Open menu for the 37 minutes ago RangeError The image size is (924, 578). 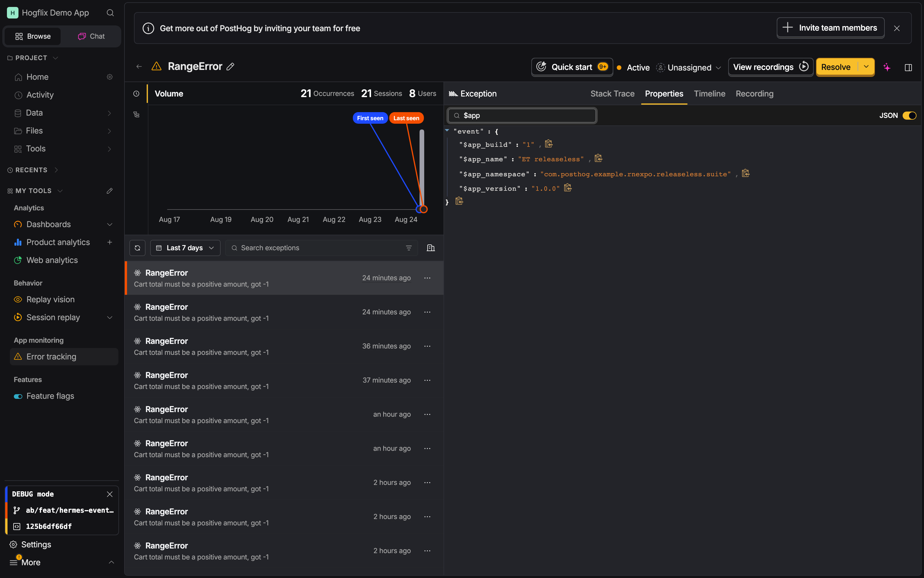coord(427,380)
